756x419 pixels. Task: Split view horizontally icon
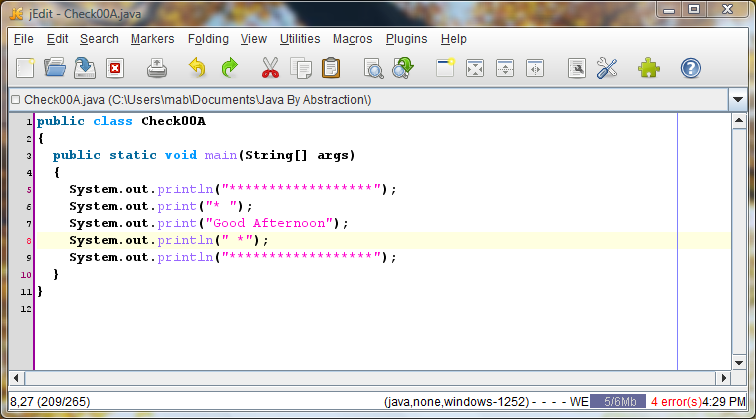coord(505,68)
